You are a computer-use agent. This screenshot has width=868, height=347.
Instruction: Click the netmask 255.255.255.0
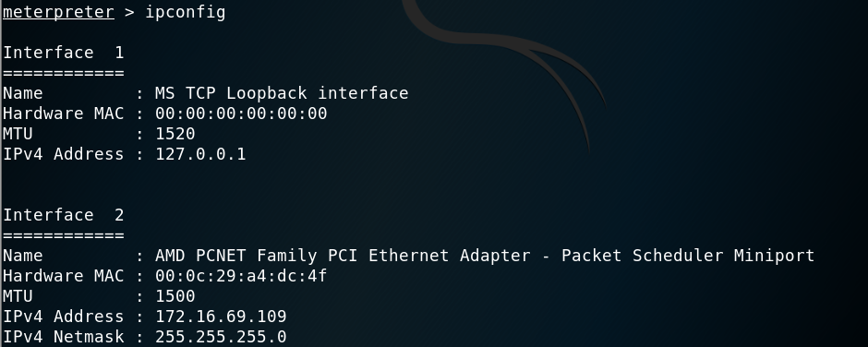[x=221, y=337]
